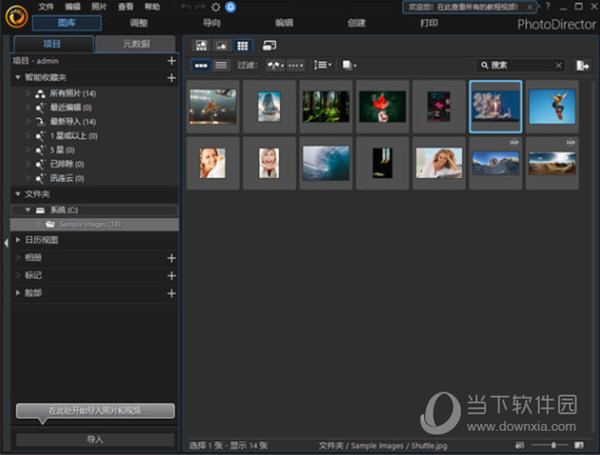Click the blue round notification icon

230,7
